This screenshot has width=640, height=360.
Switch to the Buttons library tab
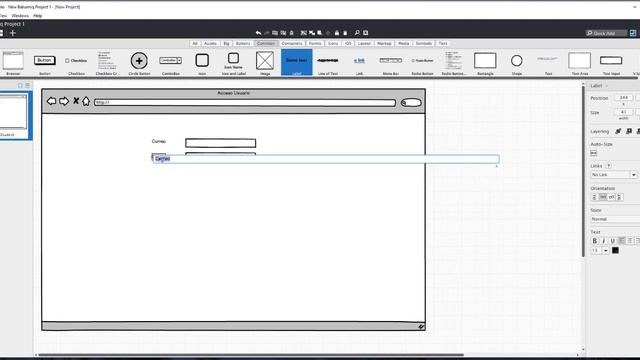[x=243, y=43]
